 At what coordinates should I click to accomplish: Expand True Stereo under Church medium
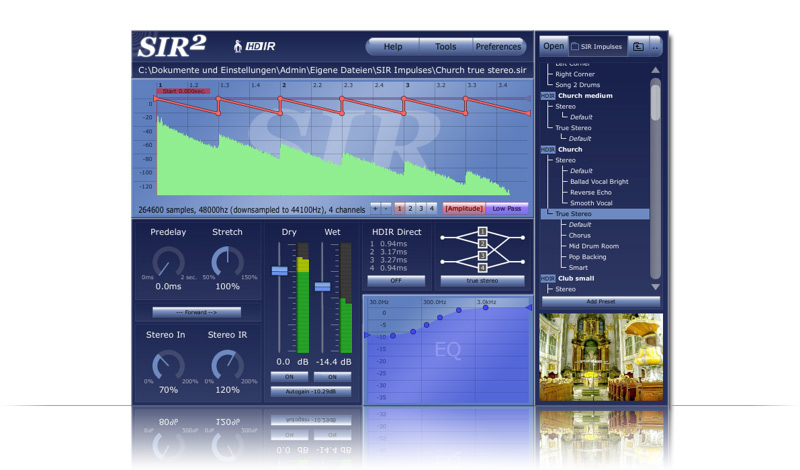pyautogui.click(x=573, y=128)
